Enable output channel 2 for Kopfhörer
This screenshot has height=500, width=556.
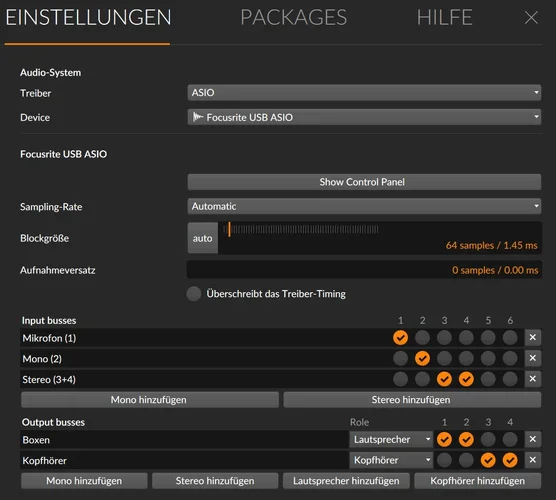[466, 460]
